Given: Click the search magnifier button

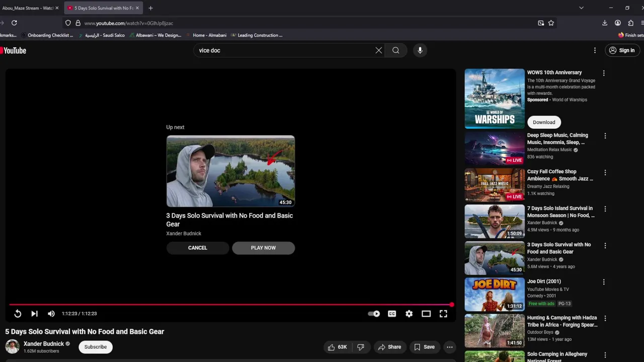Looking at the screenshot, I should [x=396, y=50].
